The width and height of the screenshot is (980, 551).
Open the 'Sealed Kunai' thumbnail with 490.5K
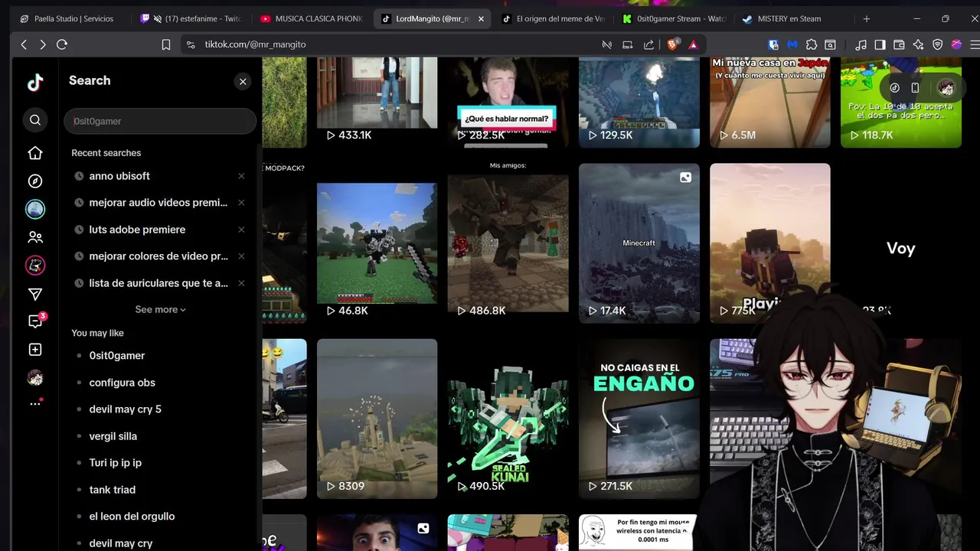[x=508, y=419]
